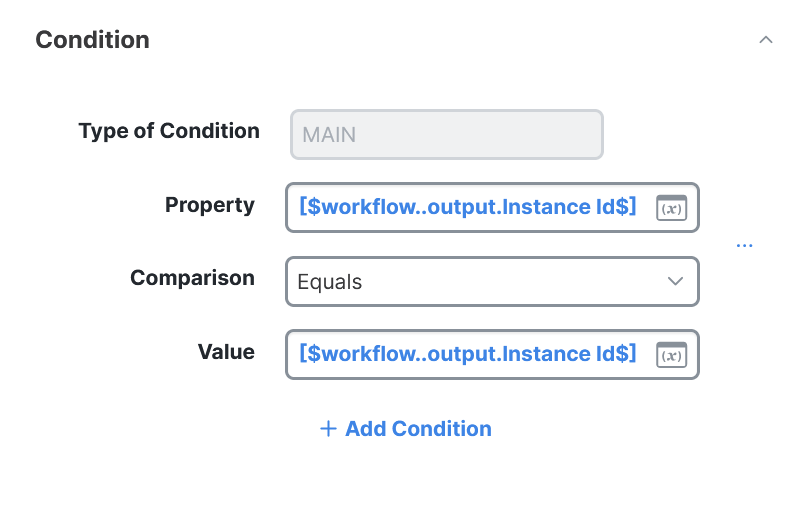Viewport: 806px width, 515px height.
Task: Open the Comparison combo box
Action: point(480,282)
